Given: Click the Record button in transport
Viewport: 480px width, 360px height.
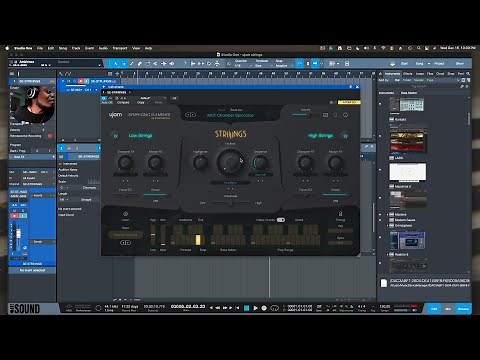Looking at the screenshot, I should click(264, 308).
